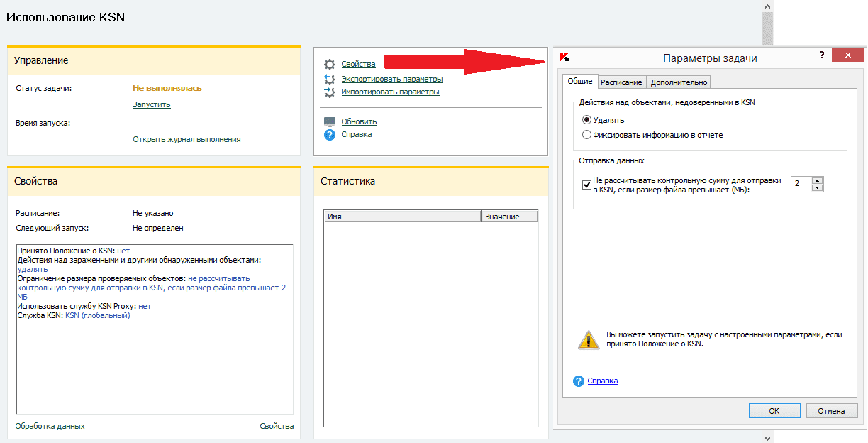
Task: Click the Не указано schedule value
Action: tap(153, 213)
